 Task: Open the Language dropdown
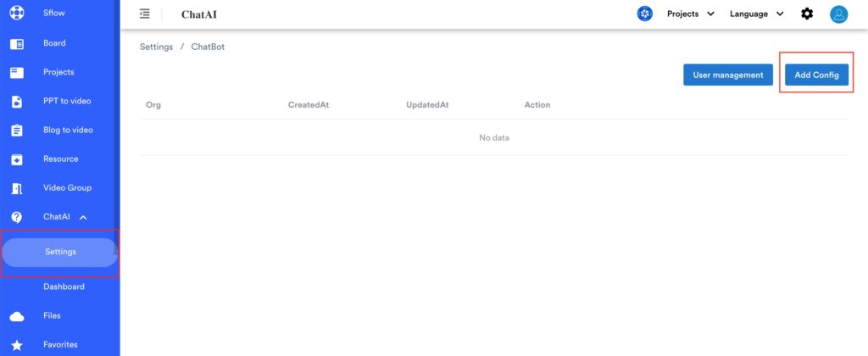757,14
